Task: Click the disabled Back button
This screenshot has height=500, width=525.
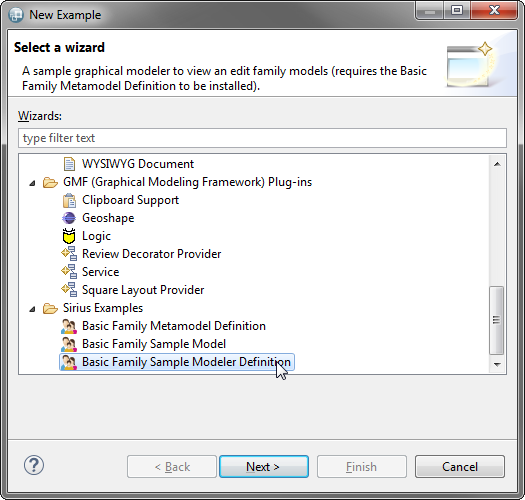Action: tap(172, 467)
